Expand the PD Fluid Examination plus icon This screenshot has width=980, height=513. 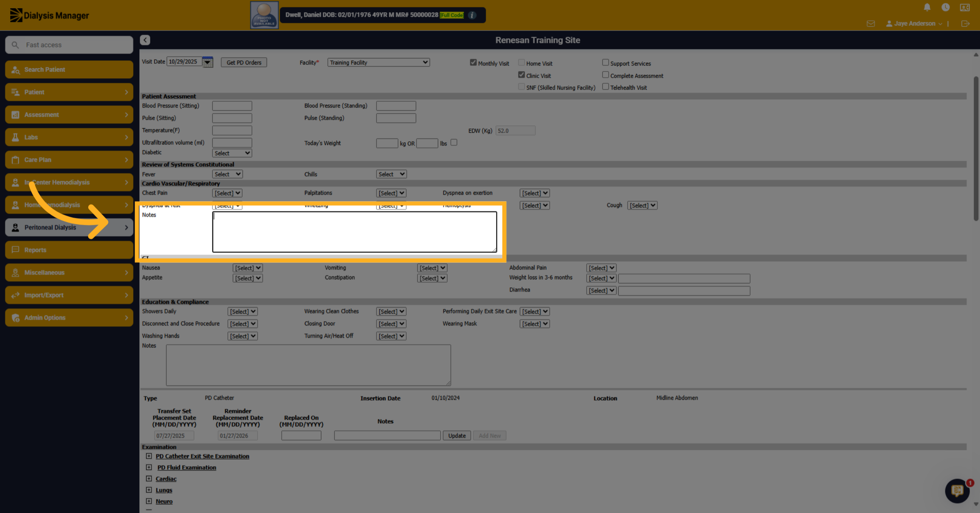pyautogui.click(x=149, y=468)
